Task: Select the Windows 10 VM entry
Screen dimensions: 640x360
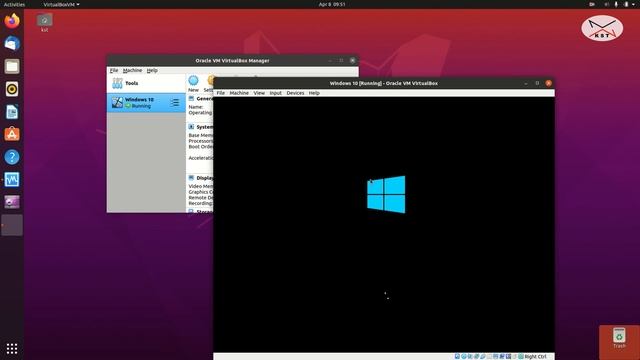Action: (x=146, y=103)
